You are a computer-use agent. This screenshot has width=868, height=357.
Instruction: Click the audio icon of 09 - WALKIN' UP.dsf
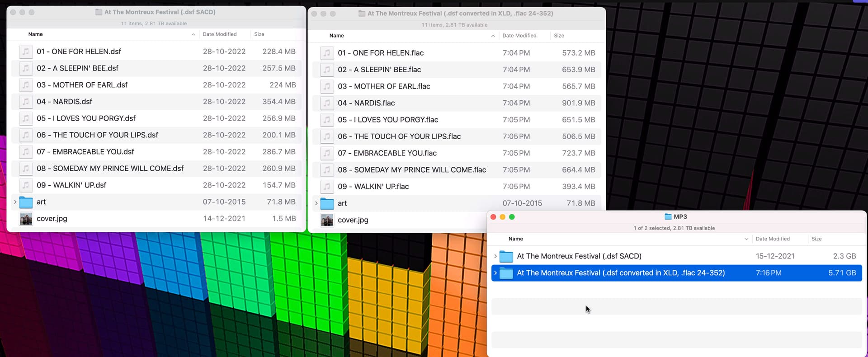26,185
